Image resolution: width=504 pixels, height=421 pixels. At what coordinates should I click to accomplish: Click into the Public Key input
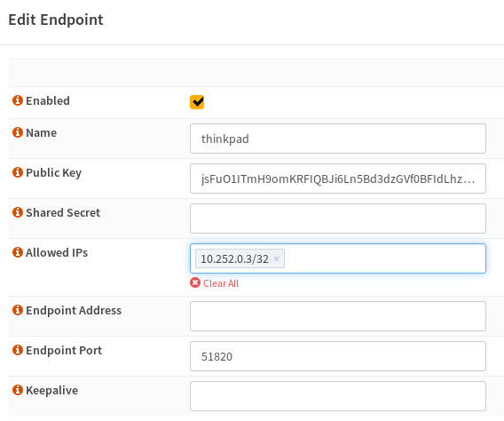338,179
